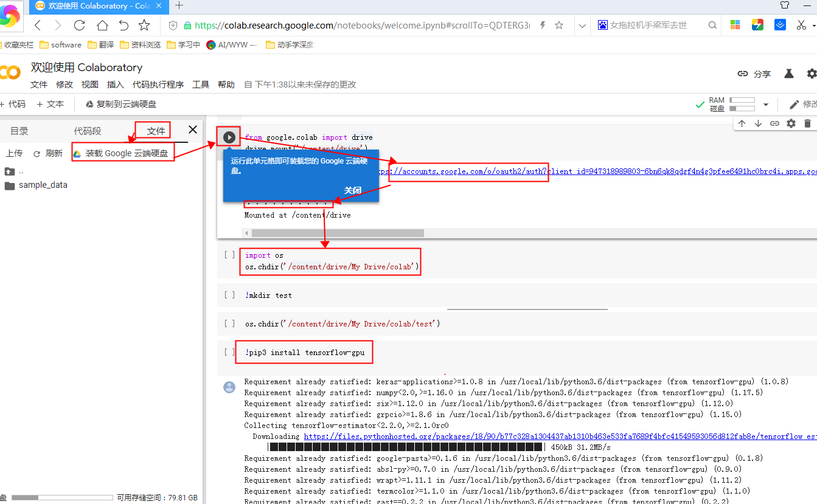Click 复制到云端硬盘 button

(121, 104)
